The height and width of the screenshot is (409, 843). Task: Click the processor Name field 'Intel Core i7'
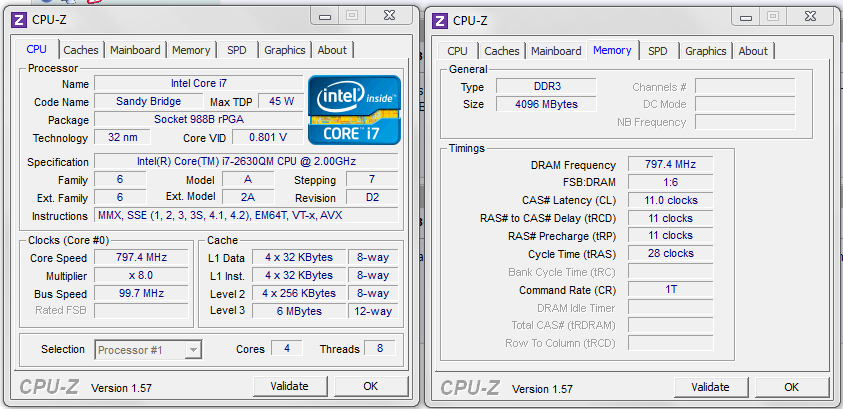pyautogui.click(x=198, y=83)
